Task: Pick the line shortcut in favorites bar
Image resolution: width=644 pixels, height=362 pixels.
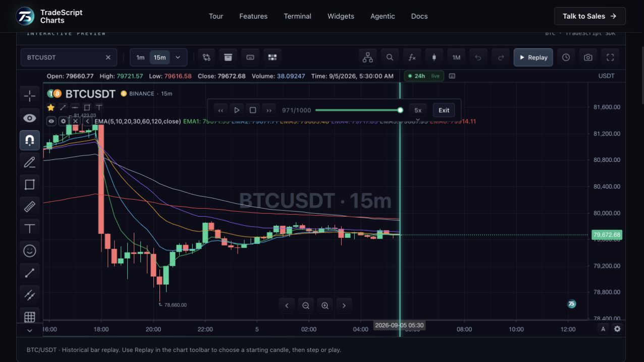Action: 63,107
